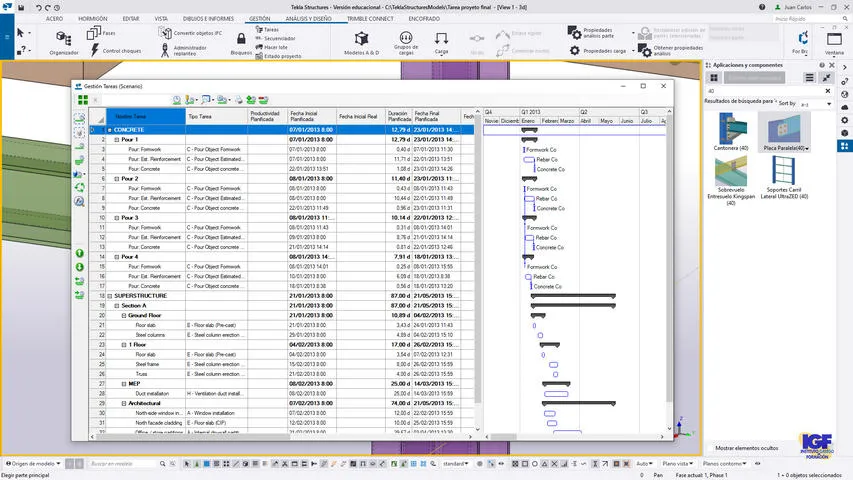The height and width of the screenshot is (480, 853).
Task: Open Estado proyecto
Action: (x=278, y=56)
